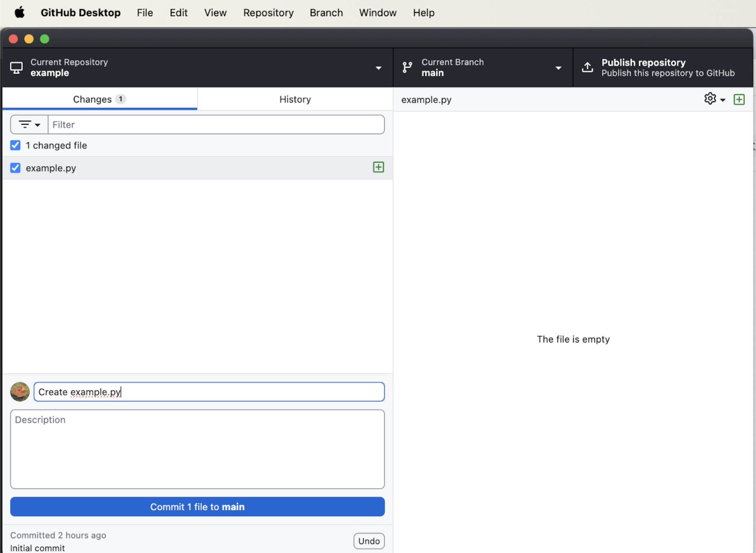Uncheck the example.py file checkbox
756x553 pixels.
[x=15, y=168]
